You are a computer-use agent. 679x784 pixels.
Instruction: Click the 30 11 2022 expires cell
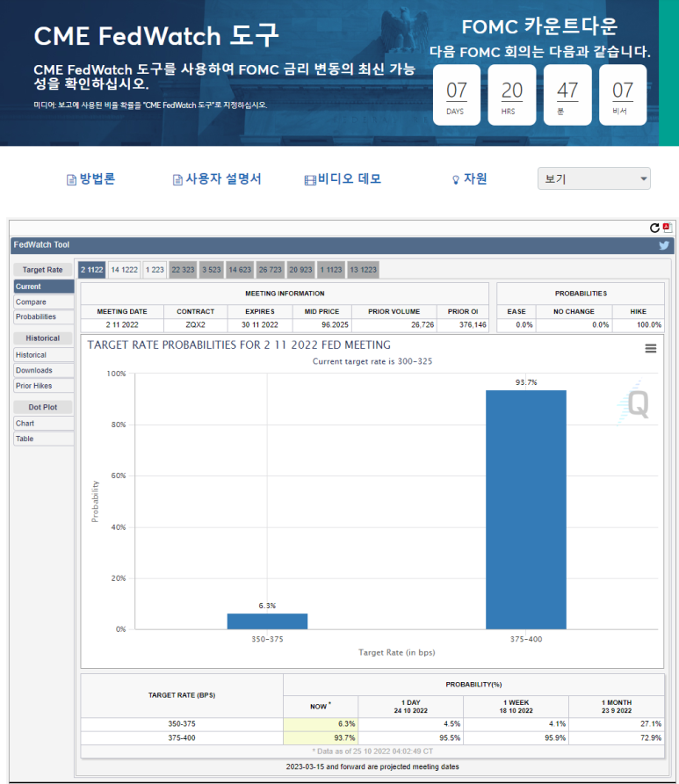point(260,325)
